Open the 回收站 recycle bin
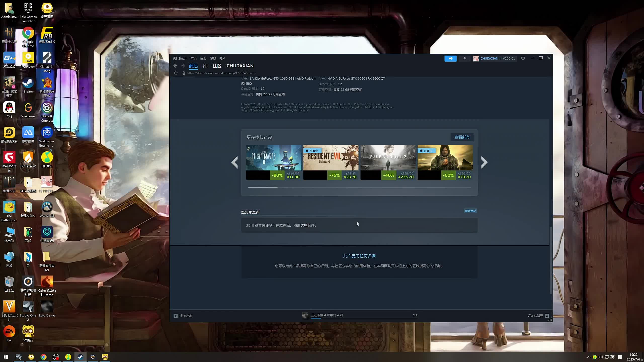 point(9,284)
